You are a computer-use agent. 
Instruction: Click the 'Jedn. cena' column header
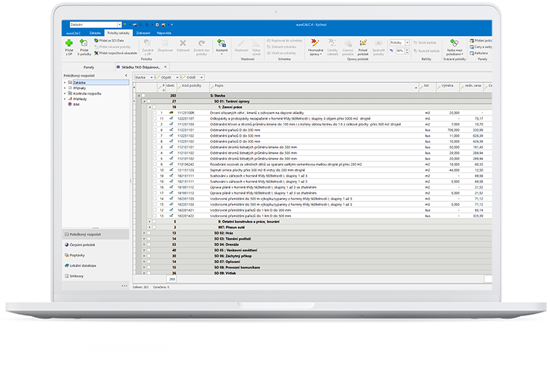pos(471,87)
